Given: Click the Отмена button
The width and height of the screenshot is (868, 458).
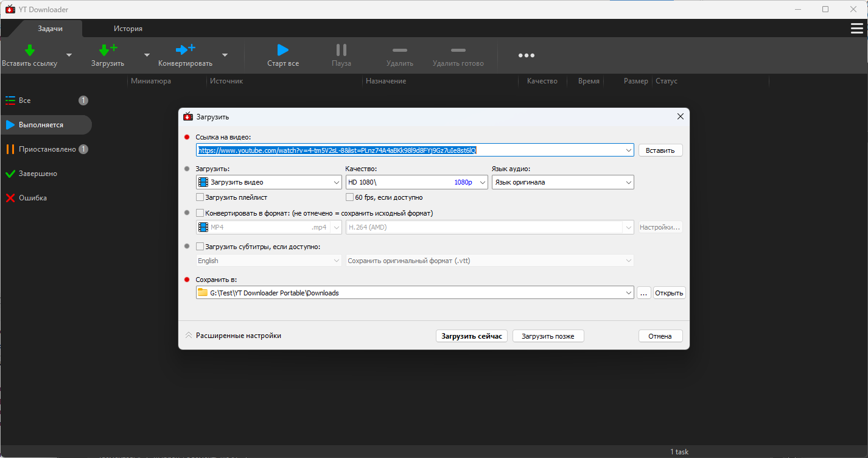Looking at the screenshot, I should click(660, 336).
